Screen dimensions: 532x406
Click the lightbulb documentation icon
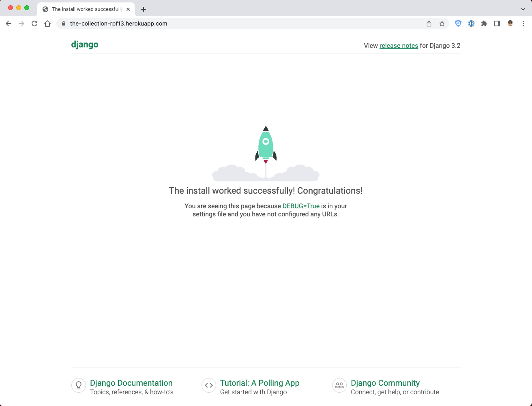(x=79, y=385)
